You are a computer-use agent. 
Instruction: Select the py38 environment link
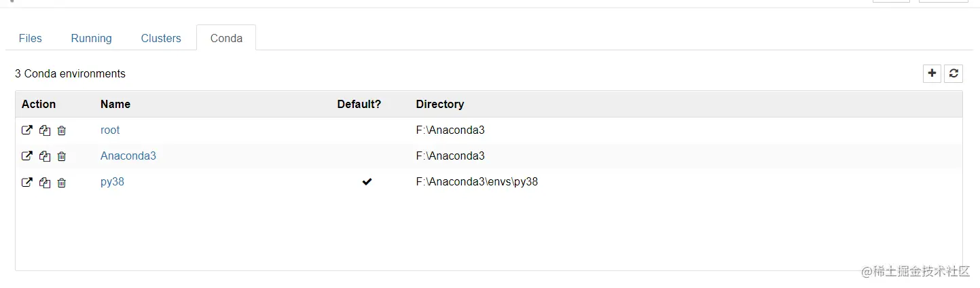[112, 182]
